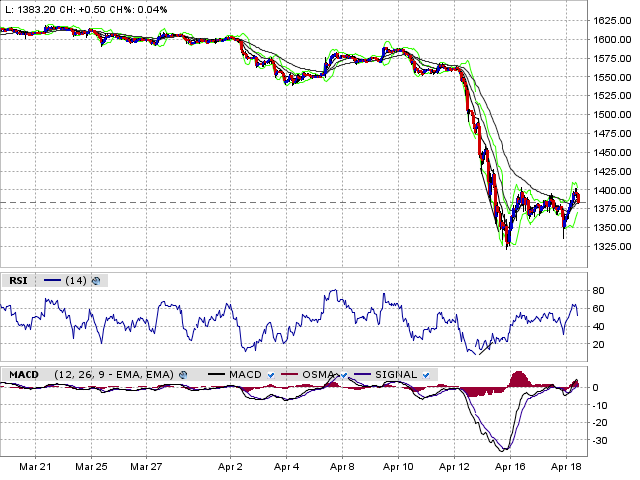Viewport: 640px width, 480px height.
Task: Click the large OSMA histogram peak near Apr 16
Action: [518, 380]
